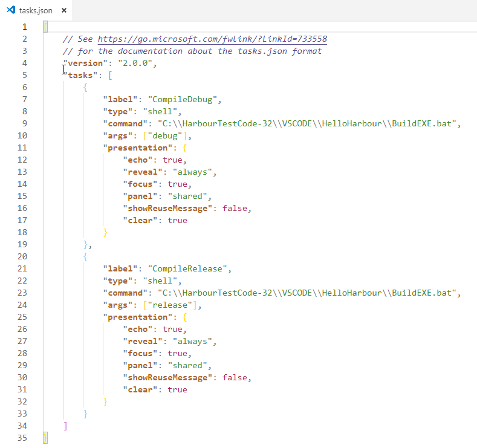Click the VS Code file icon on tasks.json tab

(10, 10)
